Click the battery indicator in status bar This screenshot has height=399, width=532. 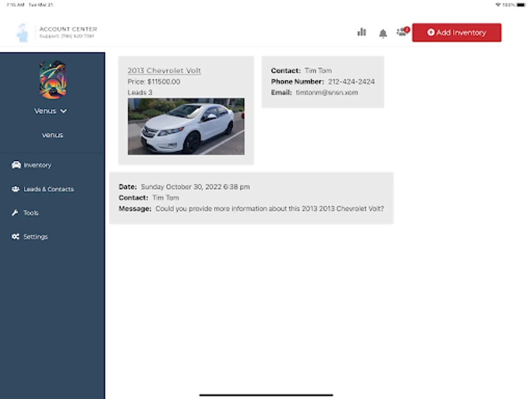click(521, 4)
